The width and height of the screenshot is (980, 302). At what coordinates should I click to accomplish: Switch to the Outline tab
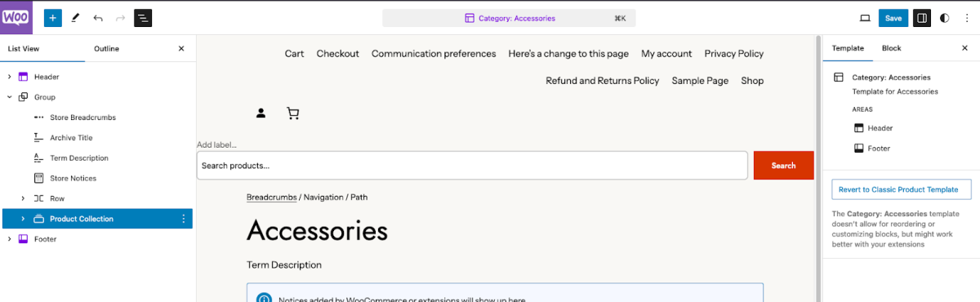pos(106,49)
